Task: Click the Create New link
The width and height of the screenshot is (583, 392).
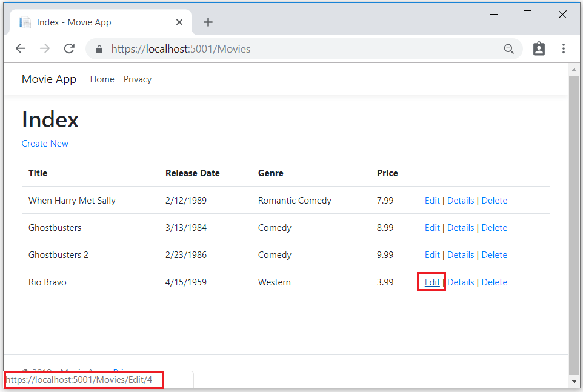Action: pos(45,143)
